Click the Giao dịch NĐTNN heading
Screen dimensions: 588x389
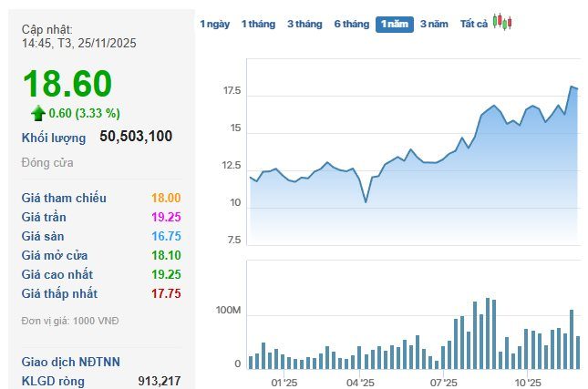coord(71,362)
